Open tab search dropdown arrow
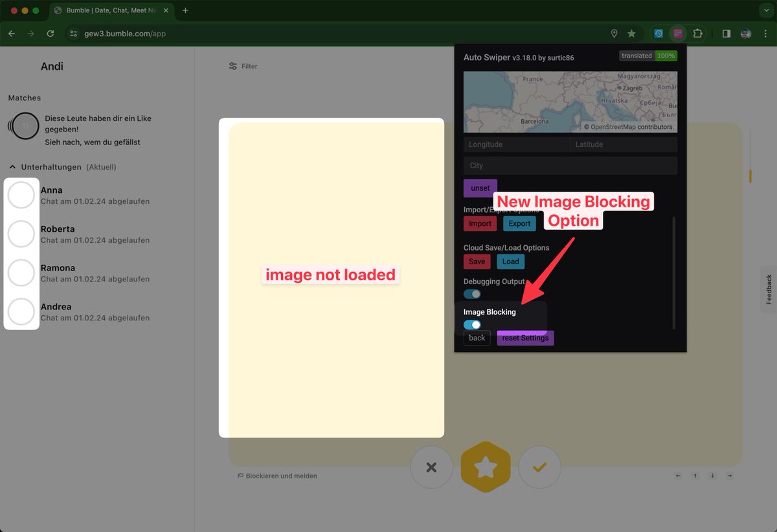The image size is (777, 532). pyautogui.click(x=766, y=10)
